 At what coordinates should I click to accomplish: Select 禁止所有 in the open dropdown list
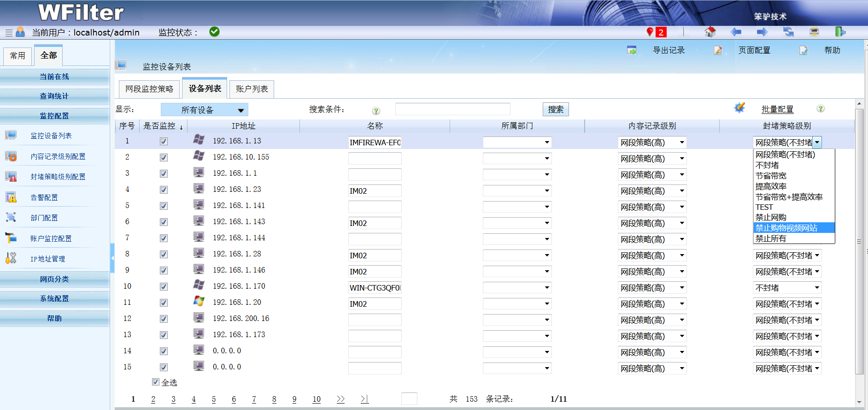(x=771, y=238)
